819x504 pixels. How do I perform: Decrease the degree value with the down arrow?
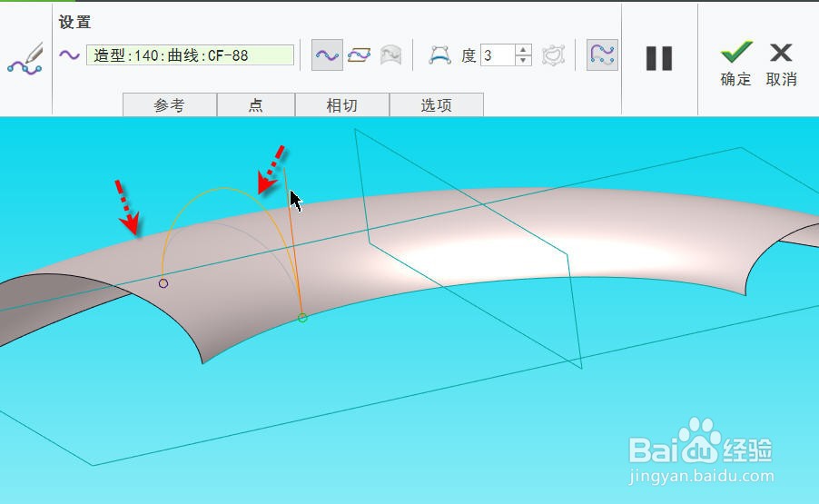(523, 61)
